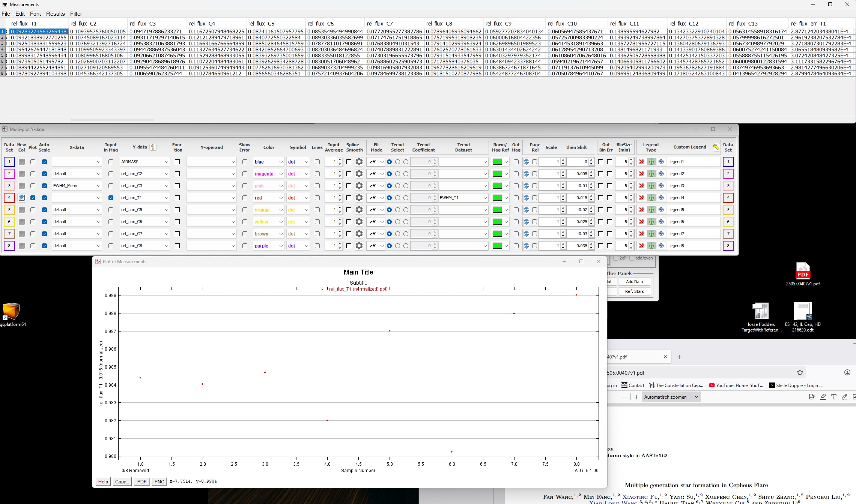This screenshot has height=504, width=856.
Task: Click the spline smooth settings gear in row 1
Action: pyautogui.click(x=359, y=162)
